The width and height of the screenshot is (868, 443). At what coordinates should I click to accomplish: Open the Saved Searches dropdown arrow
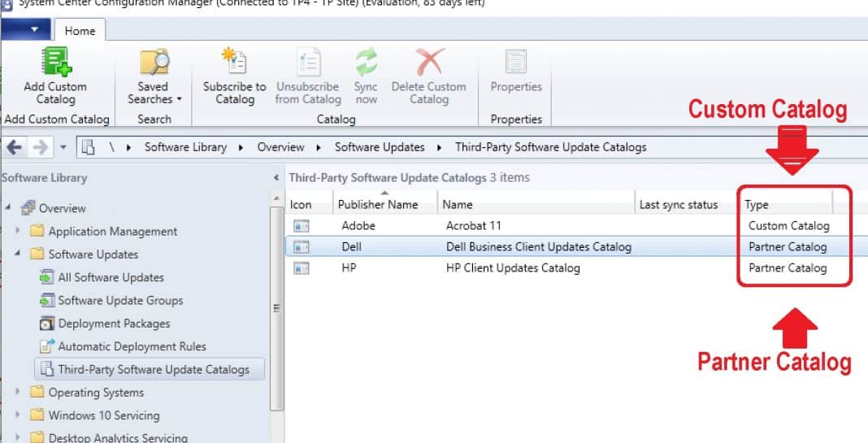(179, 100)
